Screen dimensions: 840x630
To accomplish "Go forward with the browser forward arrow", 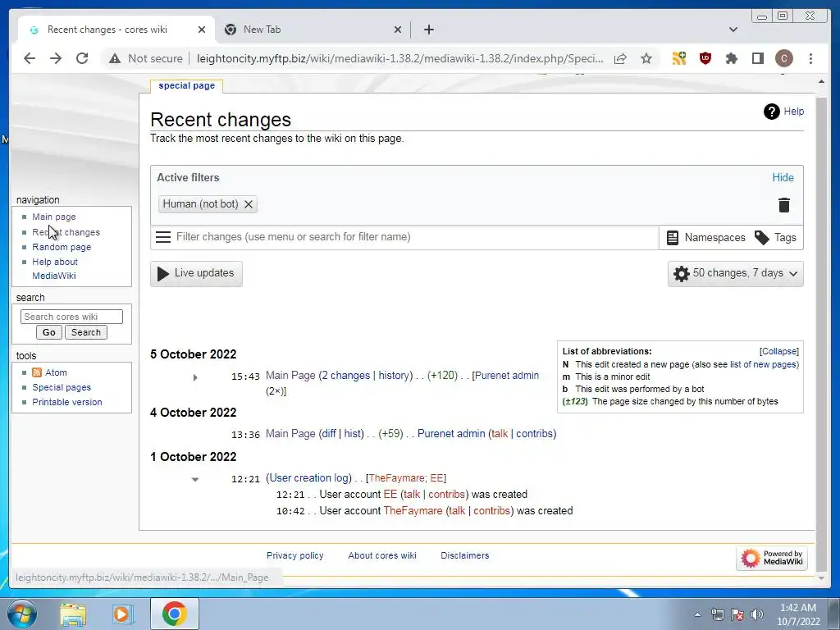I will point(56,58).
